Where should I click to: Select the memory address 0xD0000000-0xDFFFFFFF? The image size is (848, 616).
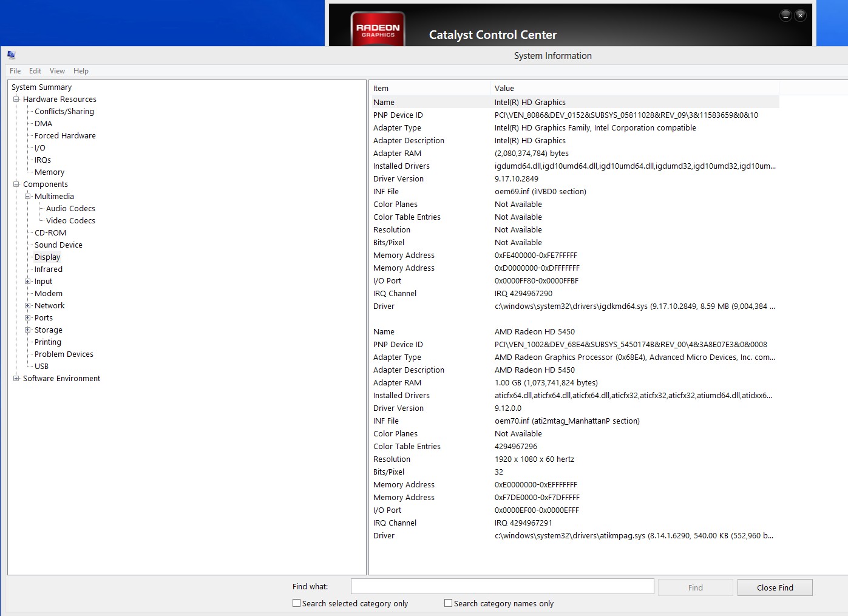click(x=537, y=268)
